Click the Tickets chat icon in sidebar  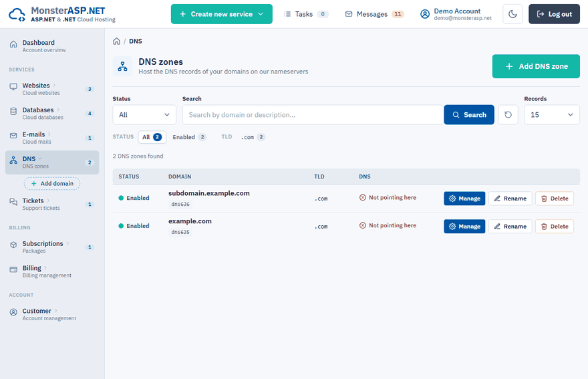(13, 203)
